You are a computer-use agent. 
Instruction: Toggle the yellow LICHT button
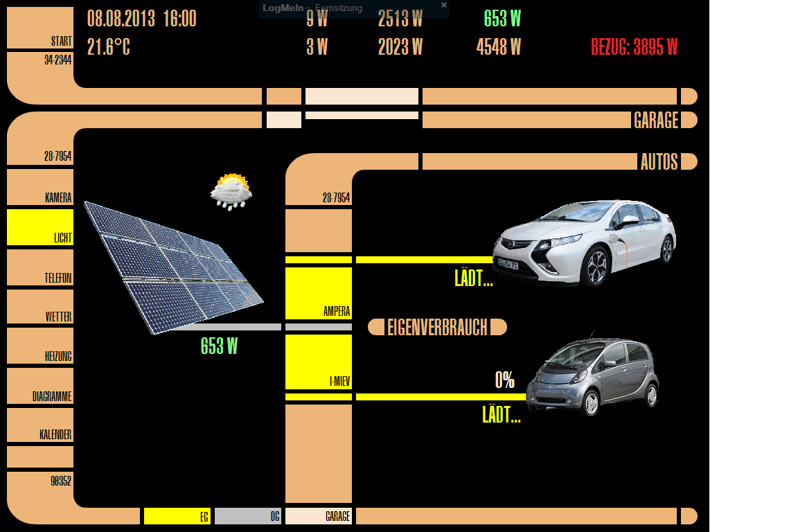coord(39,228)
